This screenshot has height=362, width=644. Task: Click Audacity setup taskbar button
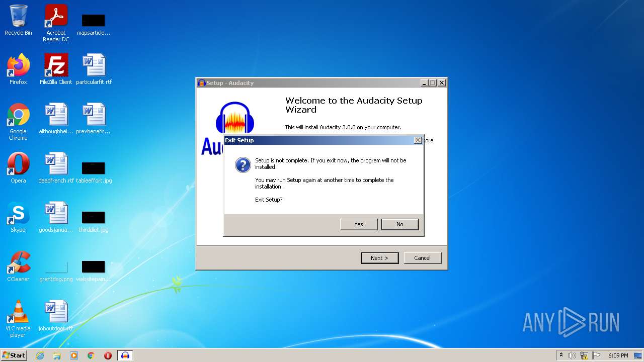pyautogui.click(x=125, y=355)
